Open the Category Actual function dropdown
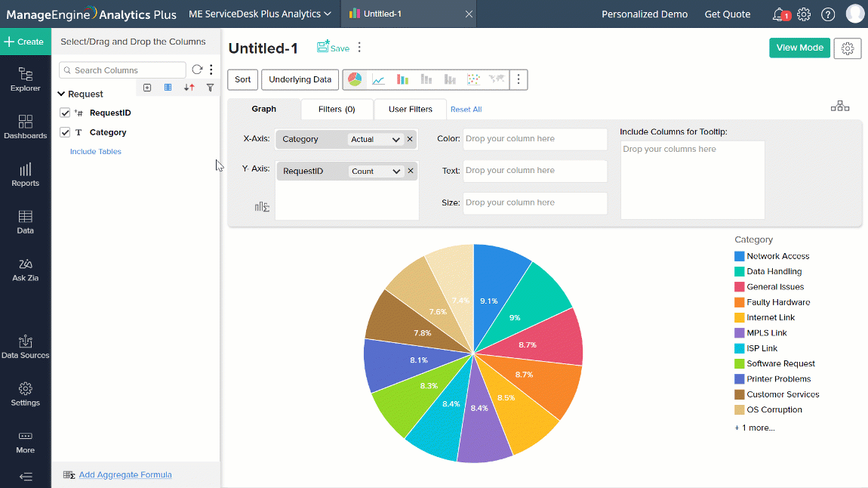 375,140
